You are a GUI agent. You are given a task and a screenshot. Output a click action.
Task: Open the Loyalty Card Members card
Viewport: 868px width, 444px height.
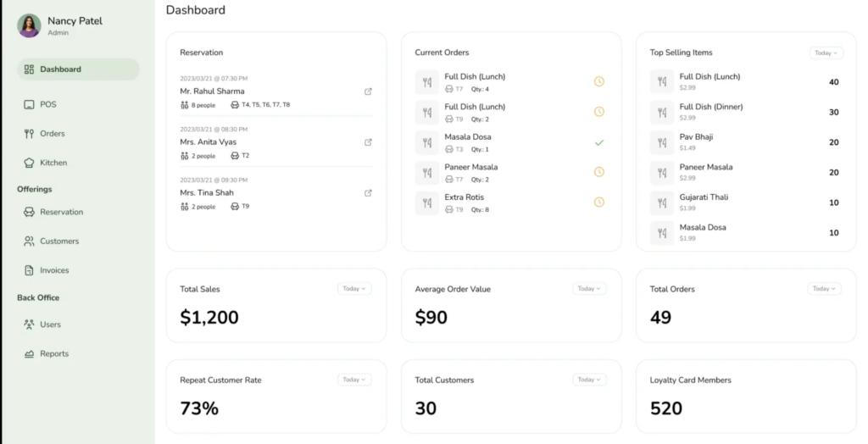746,397
